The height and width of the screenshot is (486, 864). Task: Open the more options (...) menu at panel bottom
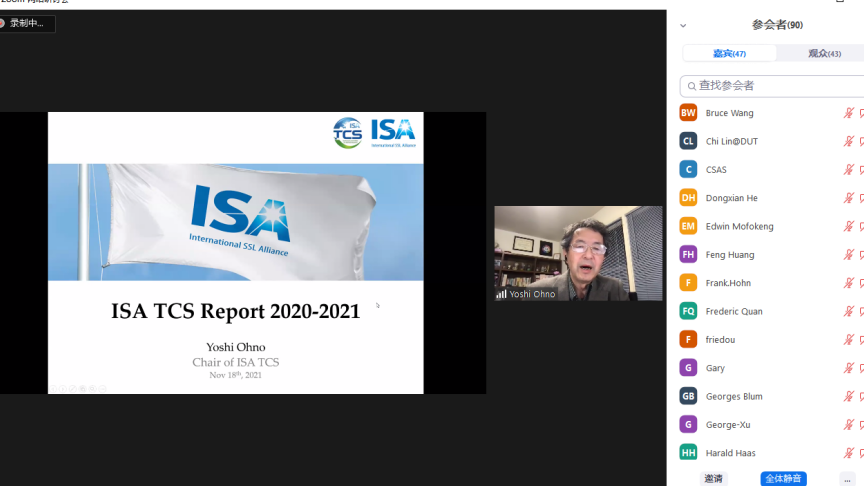pos(847,479)
